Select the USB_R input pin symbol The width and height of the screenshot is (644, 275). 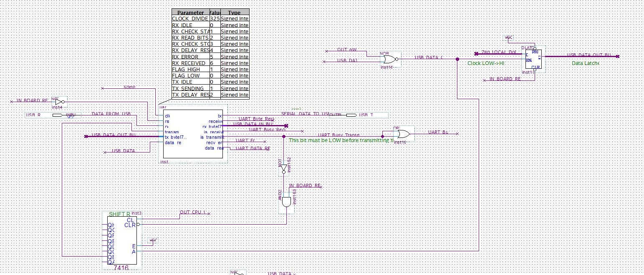(57, 115)
